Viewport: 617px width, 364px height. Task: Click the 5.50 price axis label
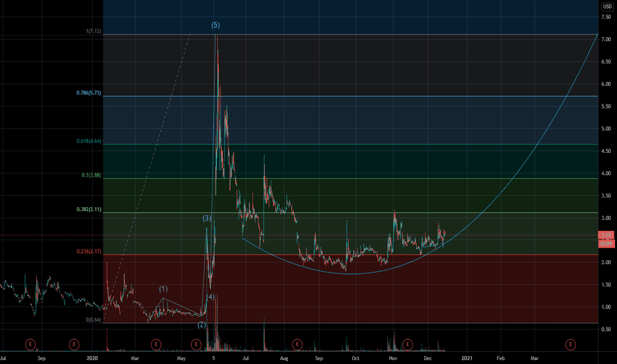606,107
